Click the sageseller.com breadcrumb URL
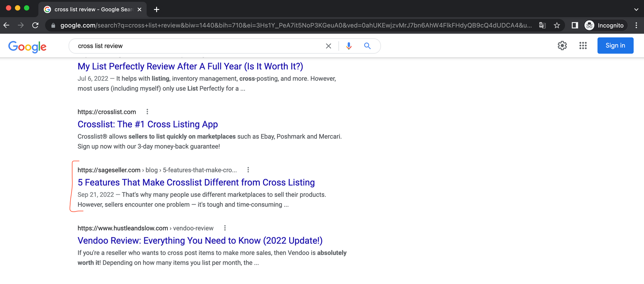Screen dimensions: 644x284 [x=157, y=170]
